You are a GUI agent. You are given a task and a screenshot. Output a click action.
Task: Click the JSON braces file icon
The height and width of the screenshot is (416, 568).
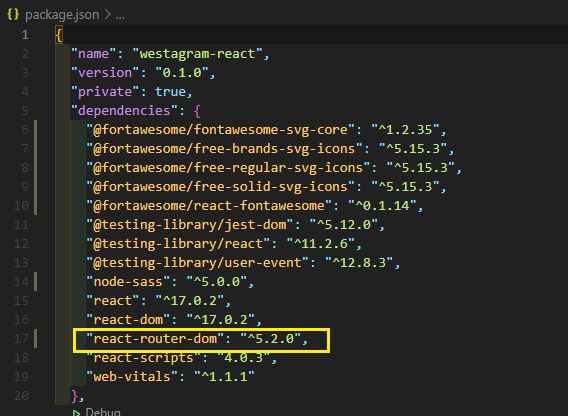[x=13, y=14]
